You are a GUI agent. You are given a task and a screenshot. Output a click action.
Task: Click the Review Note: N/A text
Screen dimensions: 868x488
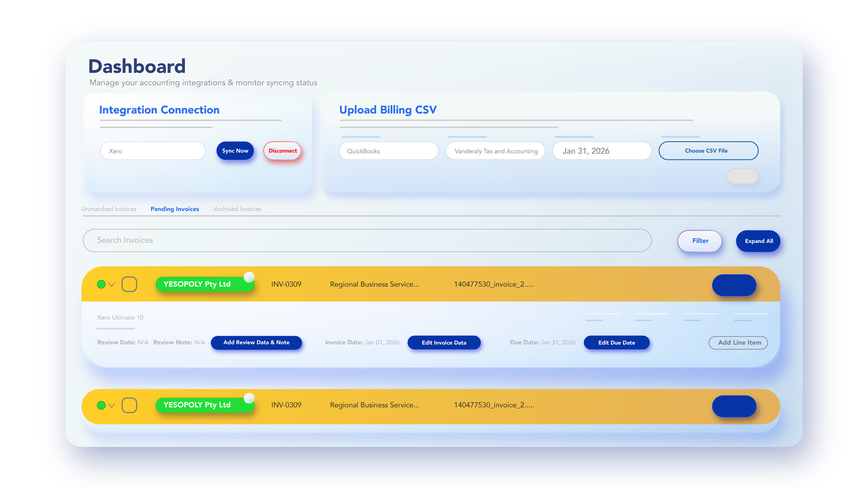point(179,342)
